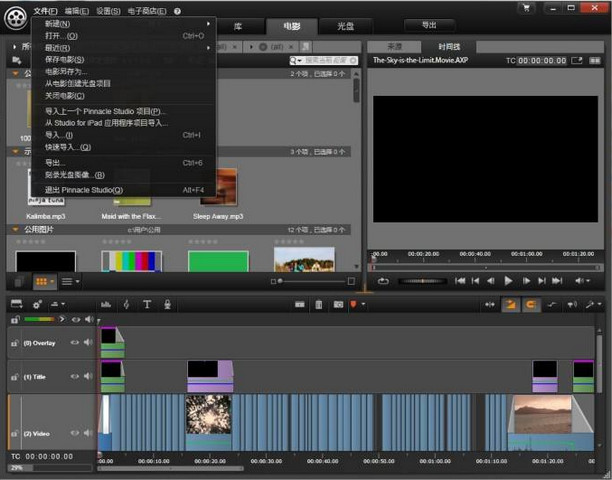612x480 pixels.
Task: Open timeline settings gear icon
Action: (37, 304)
